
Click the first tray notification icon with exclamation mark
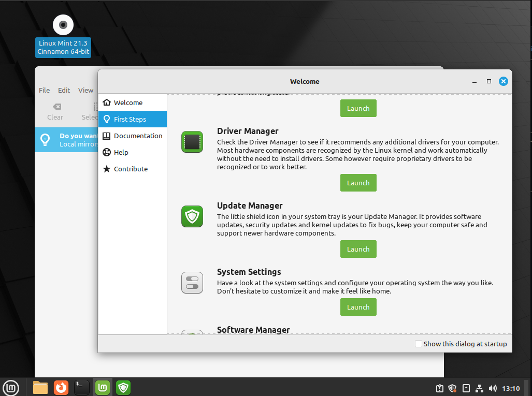[440, 388]
